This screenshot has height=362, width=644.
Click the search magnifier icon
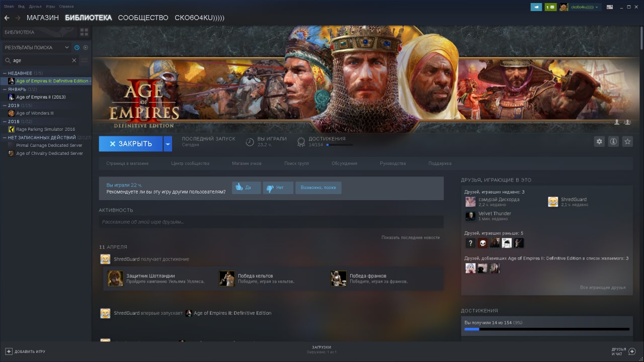click(x=8, y=60)
